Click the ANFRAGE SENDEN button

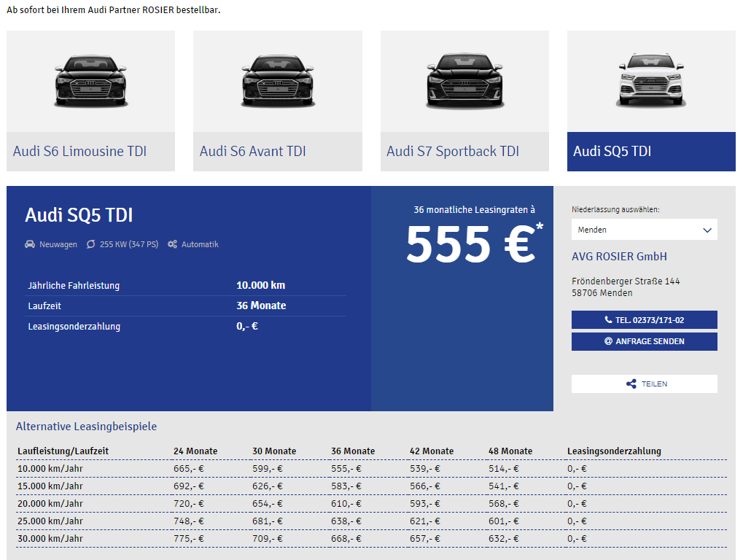[644, 341]
